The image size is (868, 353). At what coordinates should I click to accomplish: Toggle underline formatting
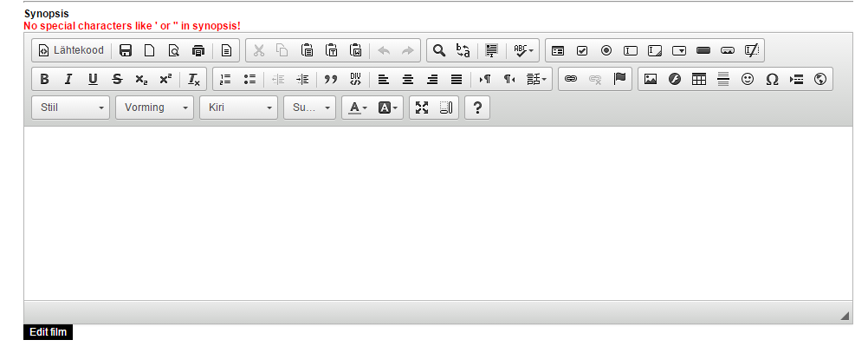(93, 79)
